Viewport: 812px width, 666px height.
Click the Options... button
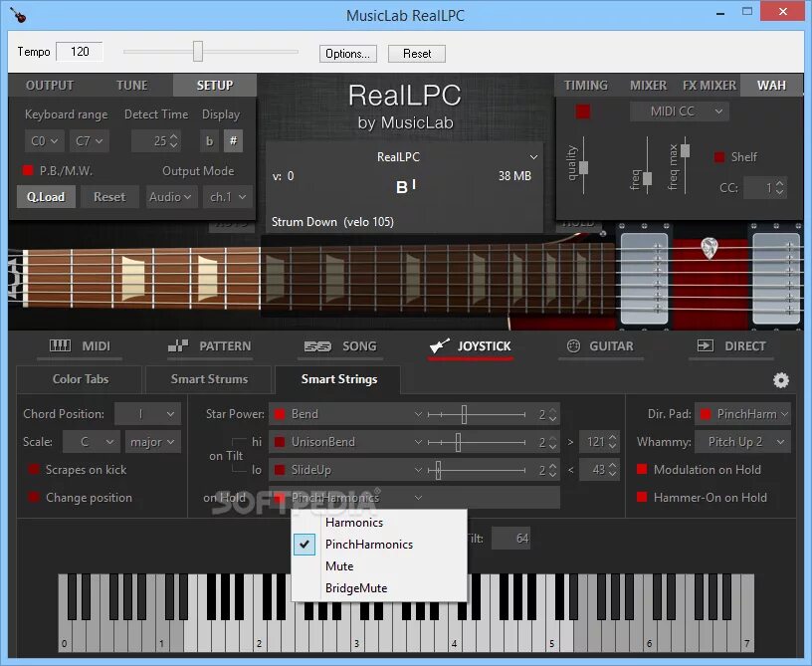coord(347,54)
